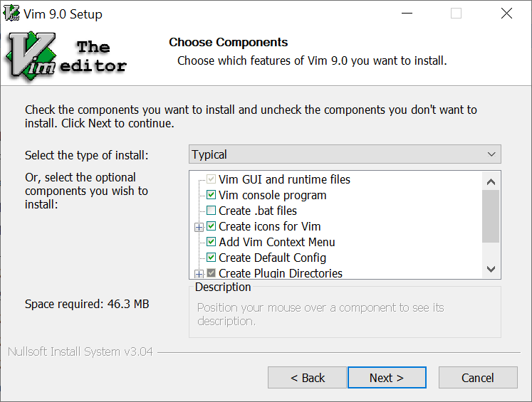Select the Add Vim Context Menu label
The width and height of the screenshot is (532, 402).
[x=277, y=242]
